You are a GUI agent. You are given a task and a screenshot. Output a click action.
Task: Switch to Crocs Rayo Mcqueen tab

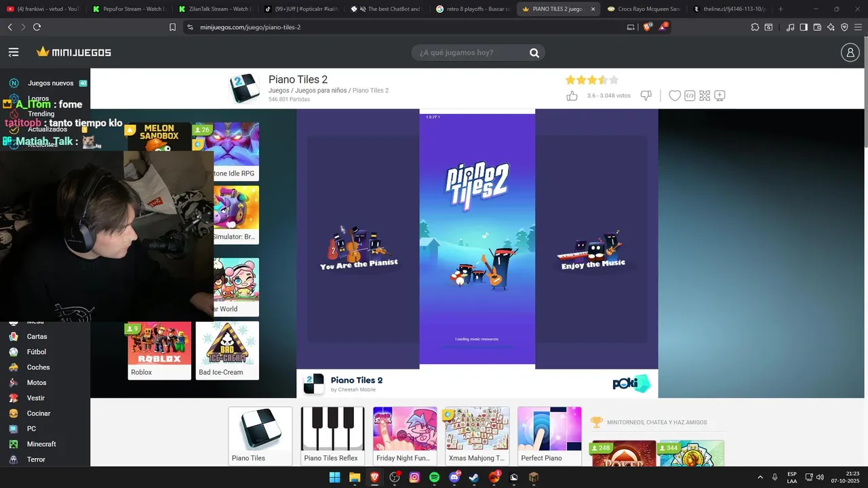tap(644, 9)
